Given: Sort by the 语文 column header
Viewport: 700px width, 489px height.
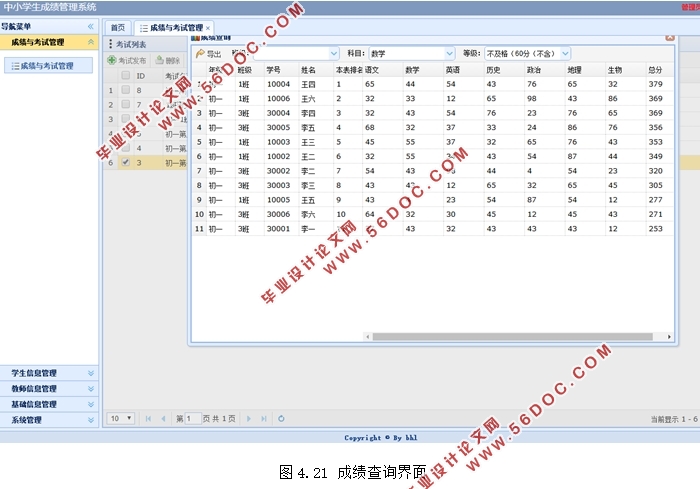Looking at the screenshot, I should [x=383, y=70].
